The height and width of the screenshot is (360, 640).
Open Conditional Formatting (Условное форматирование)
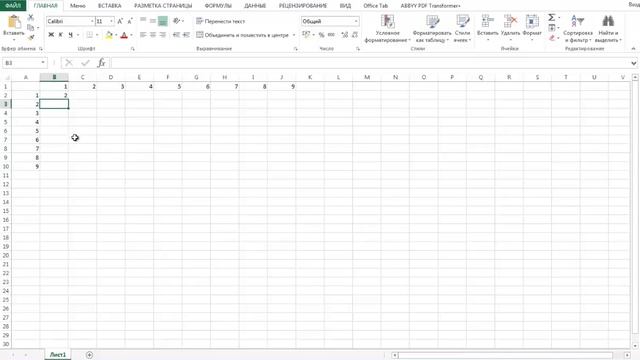tap(387, 28)
